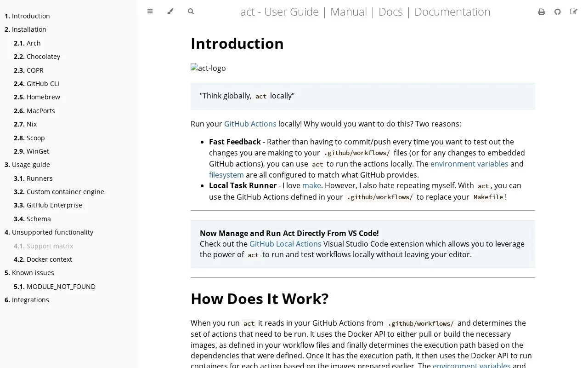The height and width of the screenshot is (368, 588).
Task: Open the MacPorts sidebar page
Action: click(34, 111)
